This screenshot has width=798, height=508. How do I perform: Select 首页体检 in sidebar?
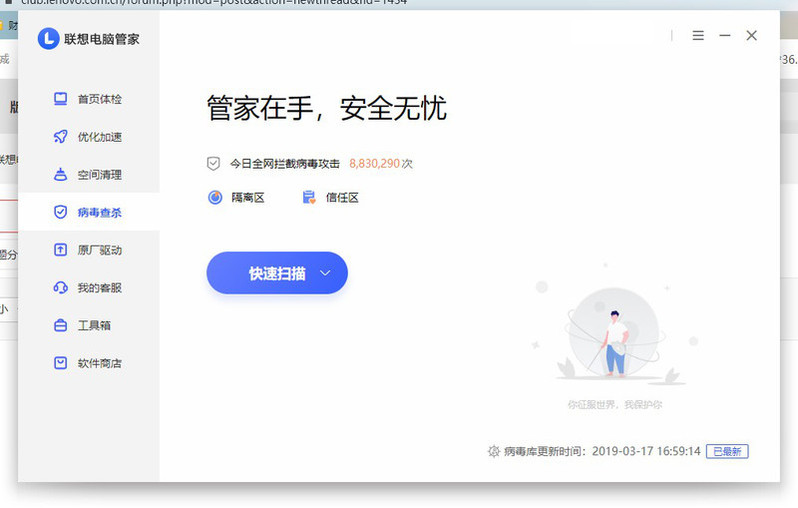(99, 99)
